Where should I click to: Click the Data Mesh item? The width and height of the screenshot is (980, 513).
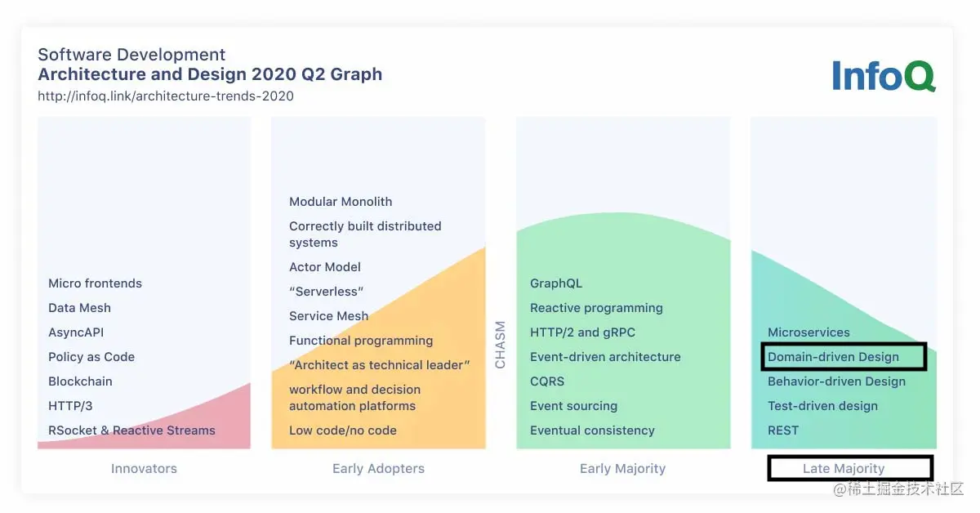(x=79, y=308)
